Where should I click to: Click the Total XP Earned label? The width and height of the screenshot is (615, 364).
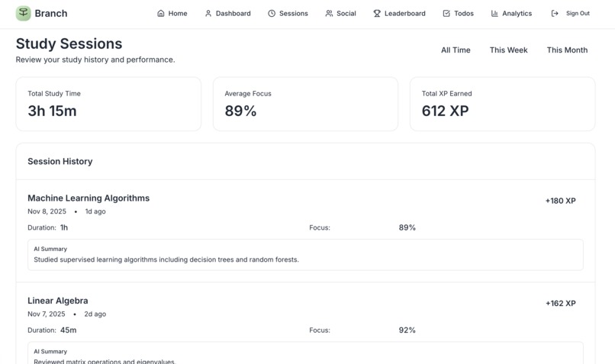446,94
